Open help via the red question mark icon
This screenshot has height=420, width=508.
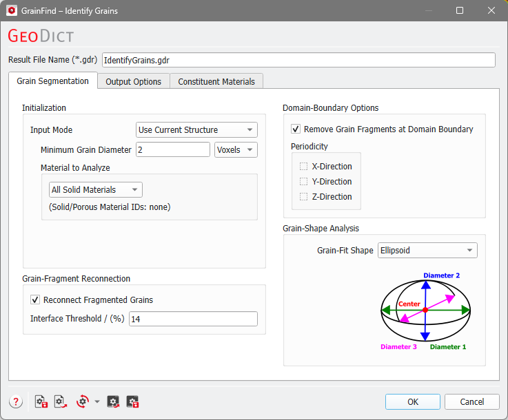click(x=16, y=402)
